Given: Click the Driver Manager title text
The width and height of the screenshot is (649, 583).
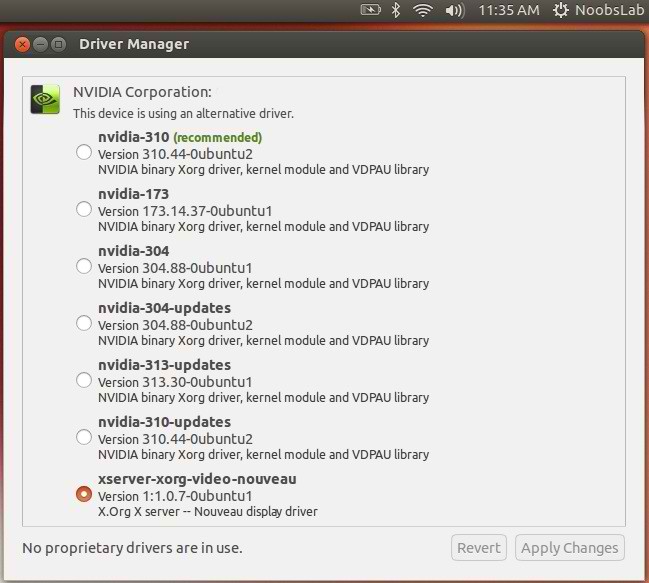Looking at the screenshot, I should click(134, 44).
